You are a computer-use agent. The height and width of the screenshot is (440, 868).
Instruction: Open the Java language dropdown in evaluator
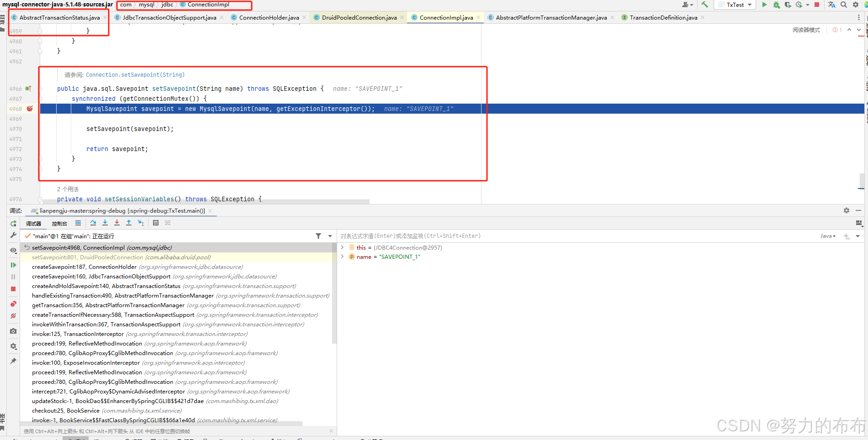828,236
